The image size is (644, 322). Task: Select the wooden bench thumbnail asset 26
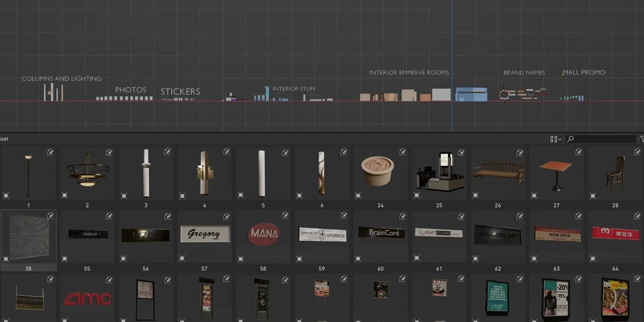coord(497,172)
